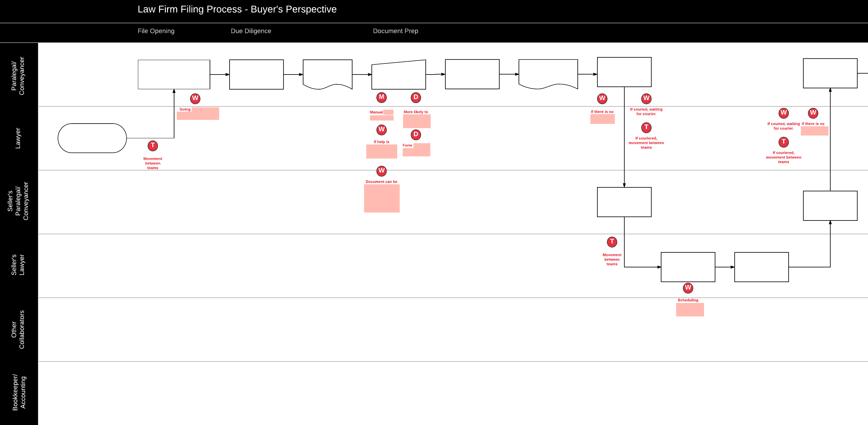This screenshot has width=868, height=425.
Task: Click the T marker beside the Lawyer start terminator
Action: coord(153,146)
